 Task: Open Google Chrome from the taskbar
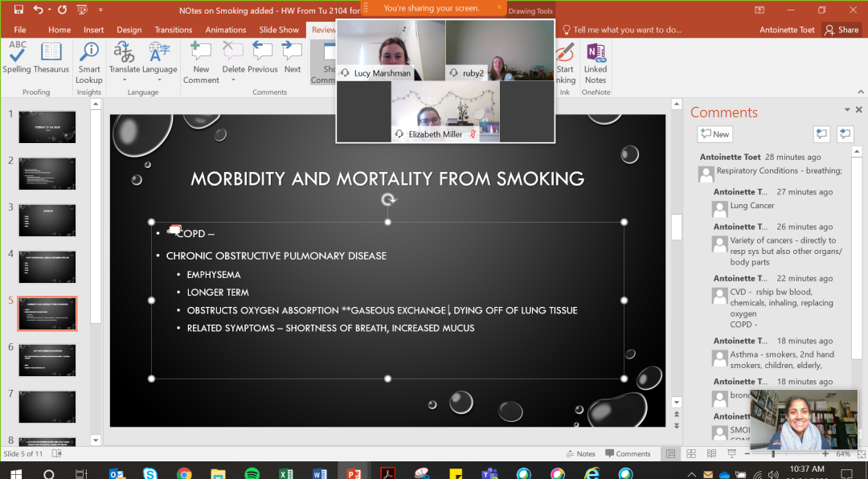tap(184, 473)
